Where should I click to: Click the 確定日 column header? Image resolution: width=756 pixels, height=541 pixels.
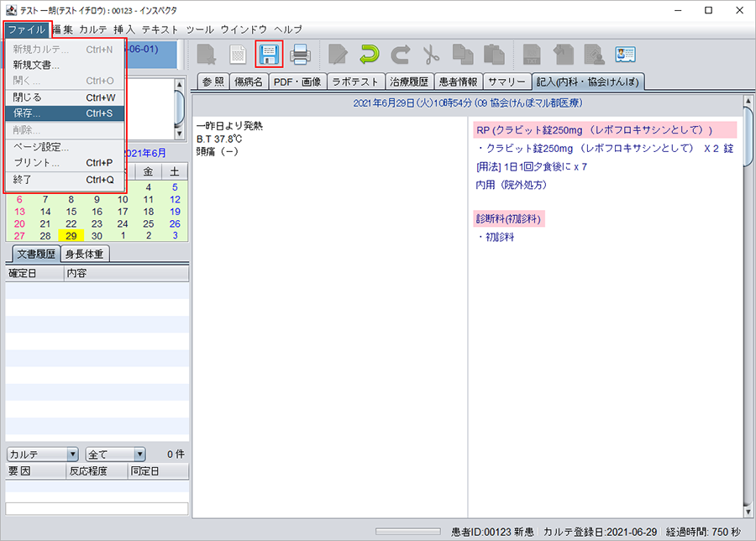pos(34,273)
